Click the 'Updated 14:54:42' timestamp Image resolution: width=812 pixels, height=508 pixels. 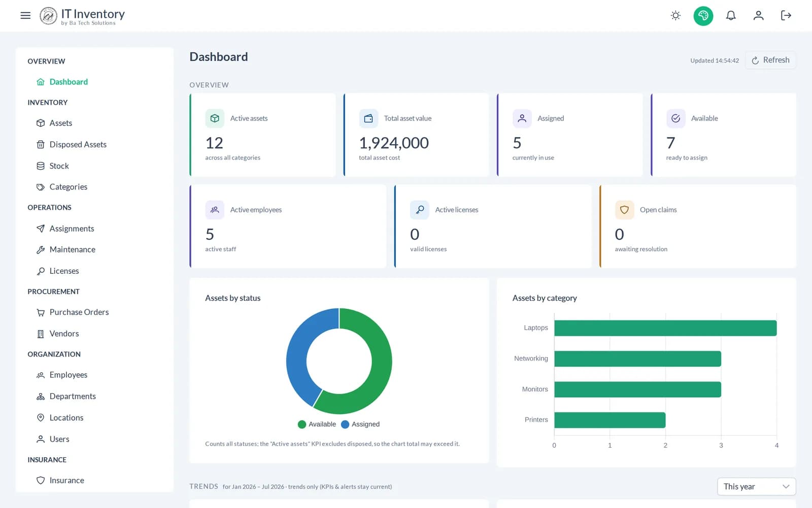[x=715, y=60]
